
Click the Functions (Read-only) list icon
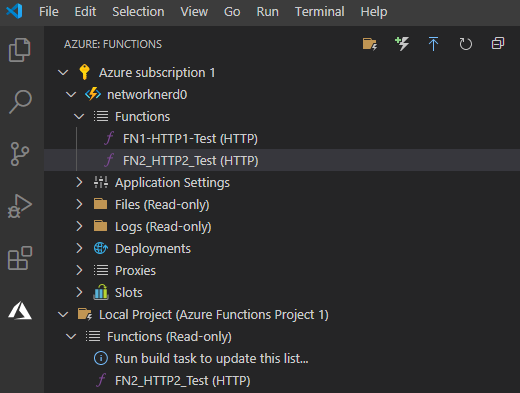click(x=93, y=336)
